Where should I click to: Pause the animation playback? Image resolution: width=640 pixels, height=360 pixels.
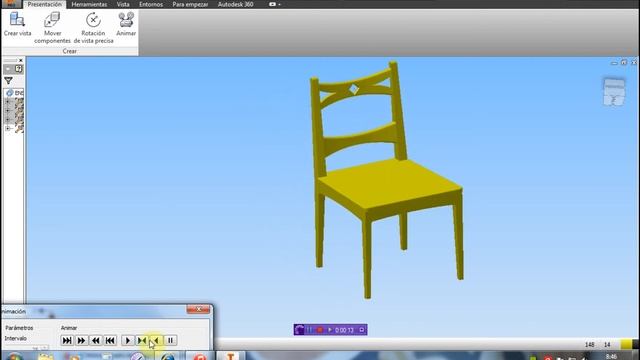(x=171, y=340)
